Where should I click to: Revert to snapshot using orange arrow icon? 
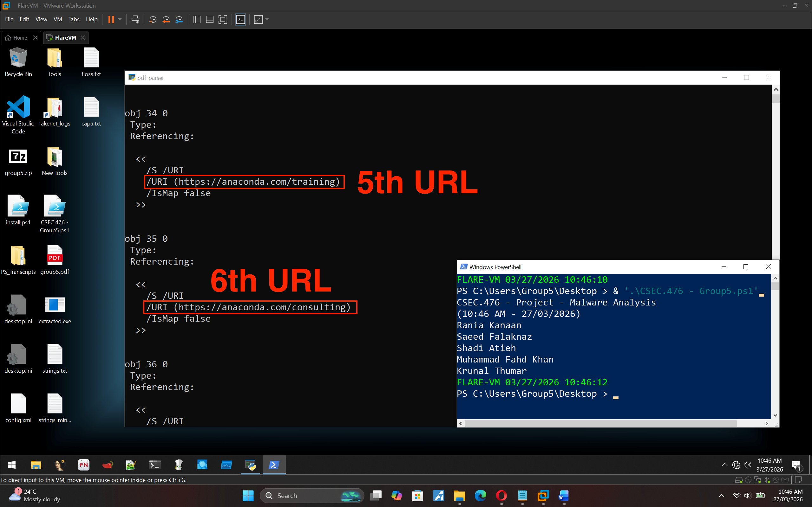(166, 19)
